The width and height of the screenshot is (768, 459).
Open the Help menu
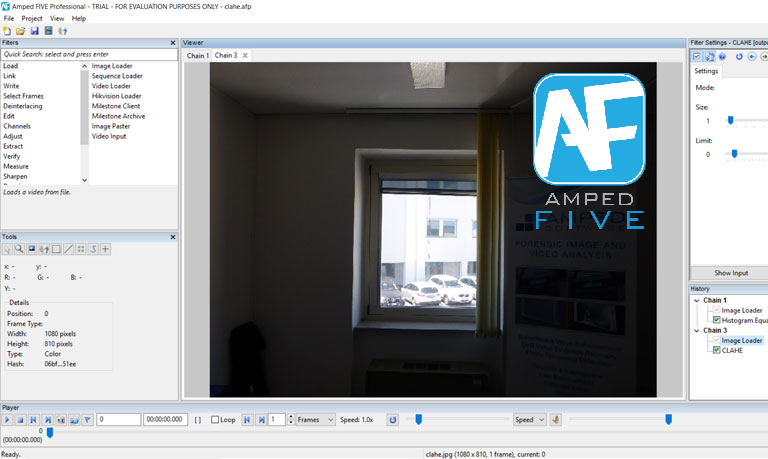(79, 19)
